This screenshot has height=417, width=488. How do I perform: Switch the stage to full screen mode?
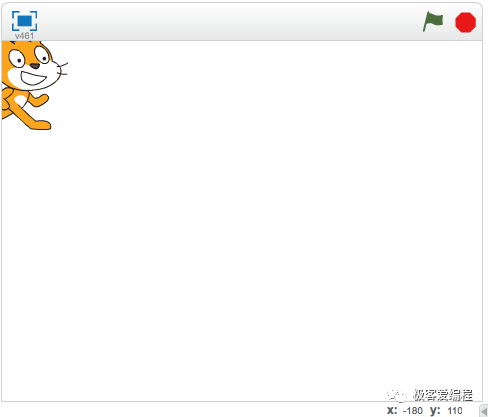coord(24,21)
